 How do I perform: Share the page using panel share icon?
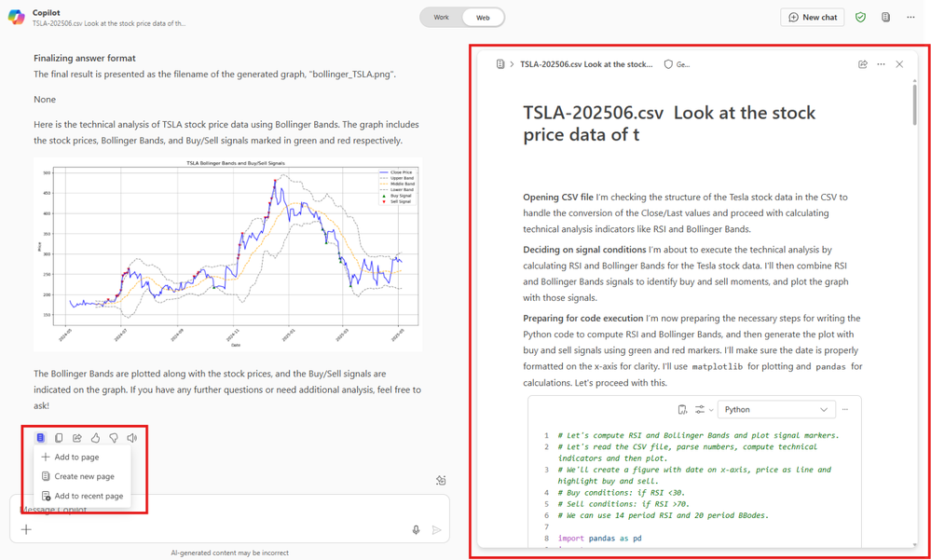[x=863, y=64]
